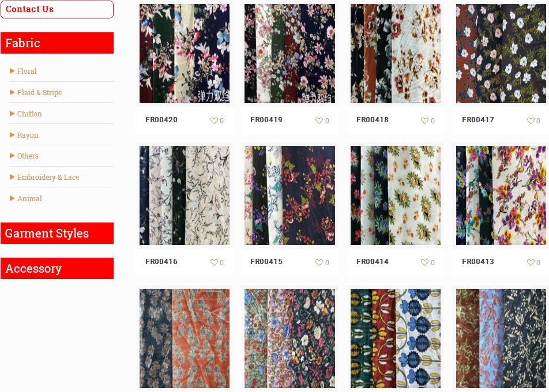Like fabric FR00420 with heart icon
Screen dimensions: 549x392
(214, 120)
